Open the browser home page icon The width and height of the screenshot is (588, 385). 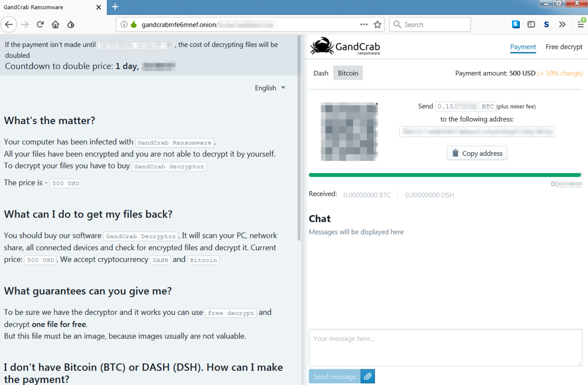pyautogui.click(x=56, y=25)
